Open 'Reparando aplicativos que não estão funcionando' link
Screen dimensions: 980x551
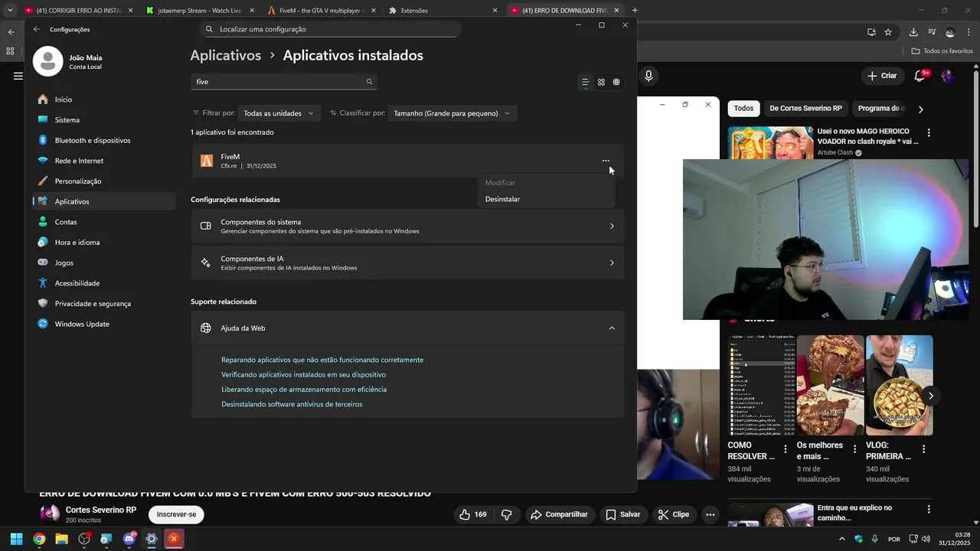pos(322,360)
